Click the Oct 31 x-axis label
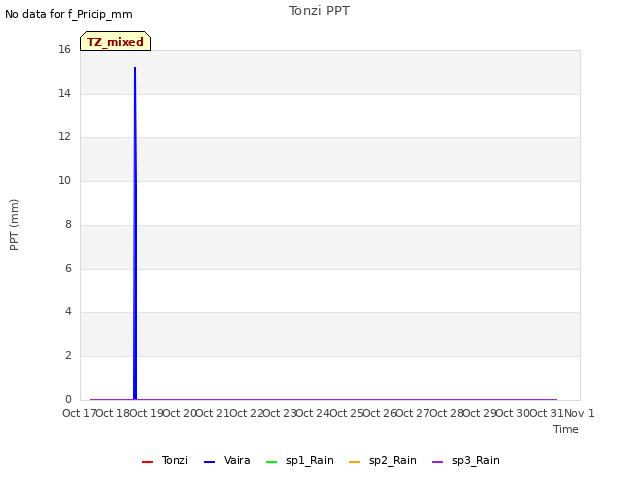 click(546, 413)
